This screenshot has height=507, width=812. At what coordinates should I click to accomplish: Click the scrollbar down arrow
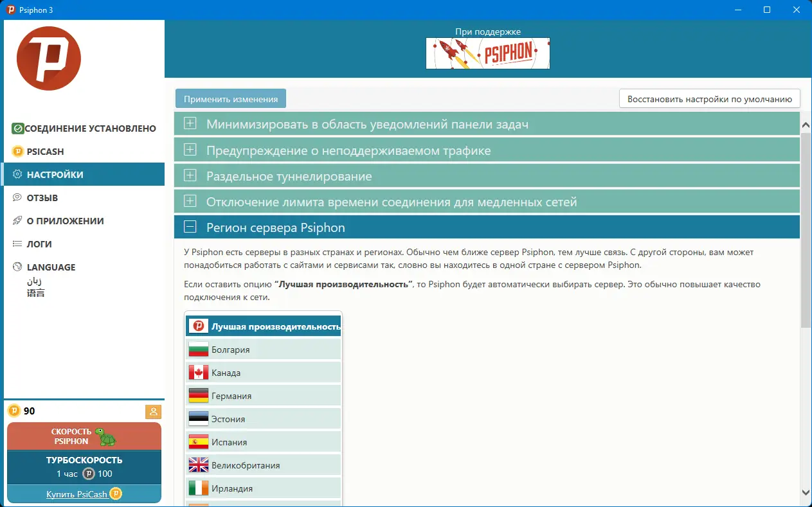[x=806, y=493]
